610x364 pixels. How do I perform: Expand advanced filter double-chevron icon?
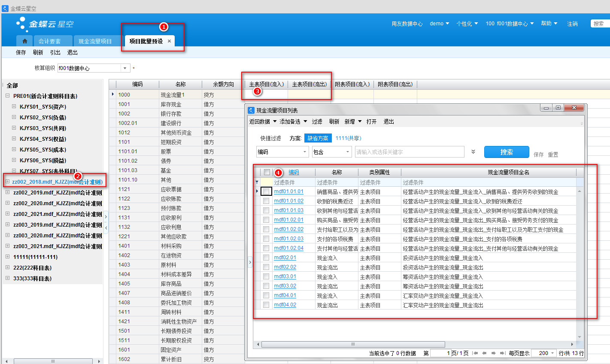pyautogui.click(x=473, y=152)
